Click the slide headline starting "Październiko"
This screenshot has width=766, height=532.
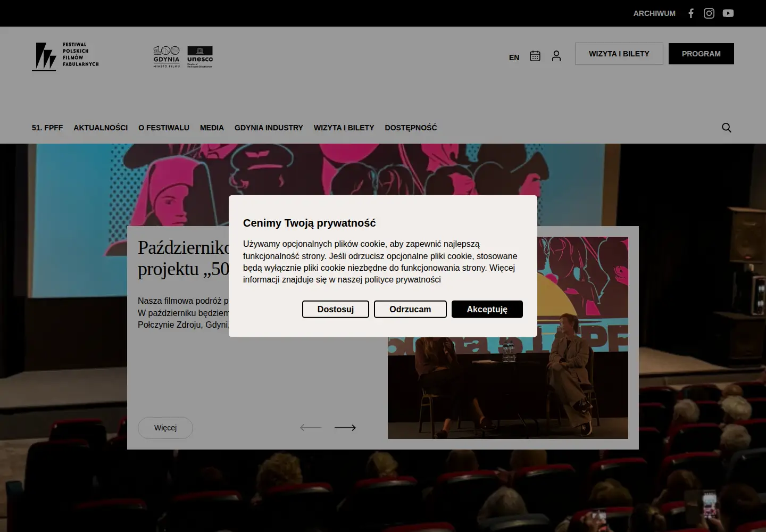(184, 258)
